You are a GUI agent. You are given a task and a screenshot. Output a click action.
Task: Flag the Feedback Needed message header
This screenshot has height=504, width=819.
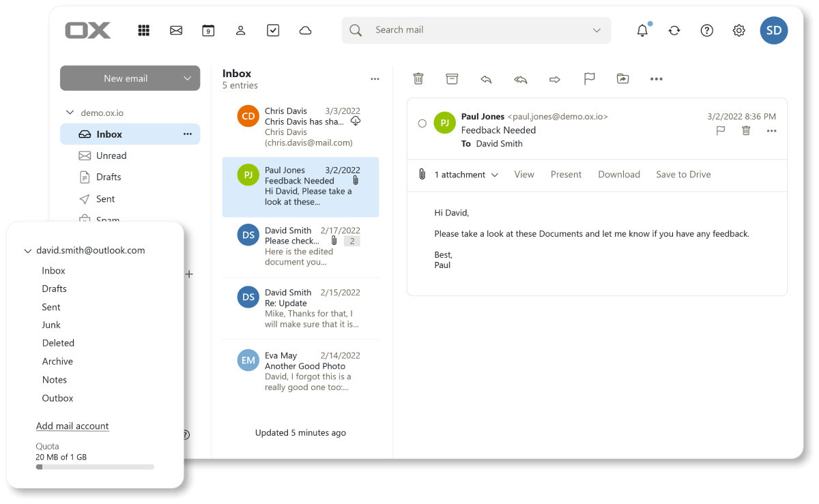[x=720, y=131]
